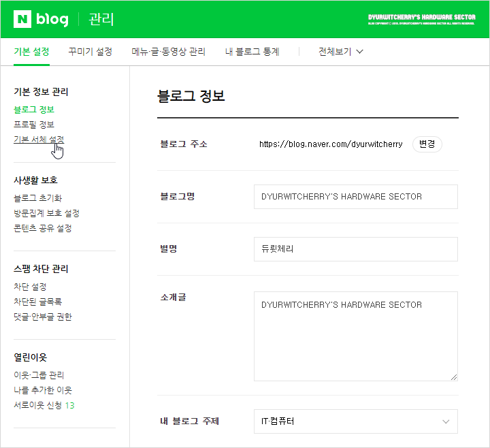
Task: Switch to the 꾸미기 설정 tab
Action: coord(91,52)
